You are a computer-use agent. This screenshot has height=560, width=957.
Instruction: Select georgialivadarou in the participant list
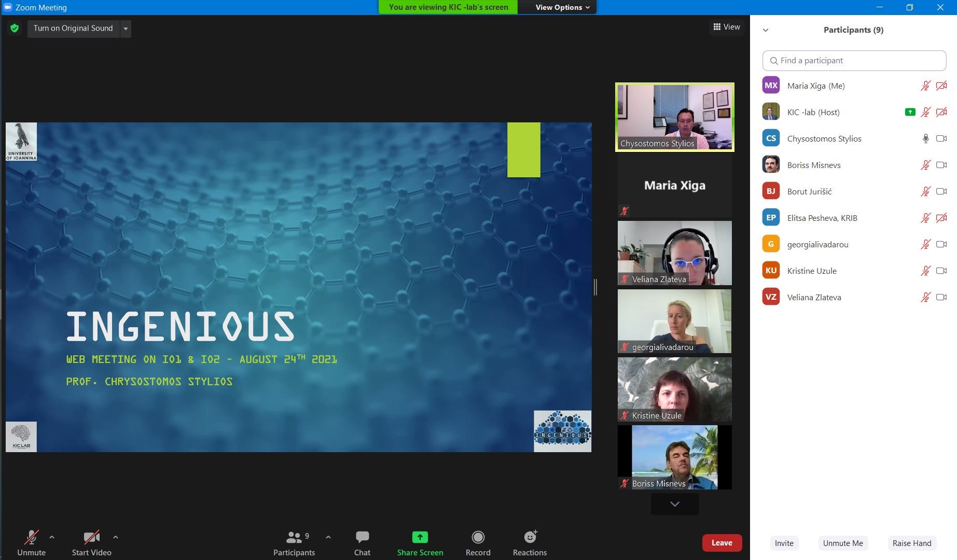[x=854, y=244]
